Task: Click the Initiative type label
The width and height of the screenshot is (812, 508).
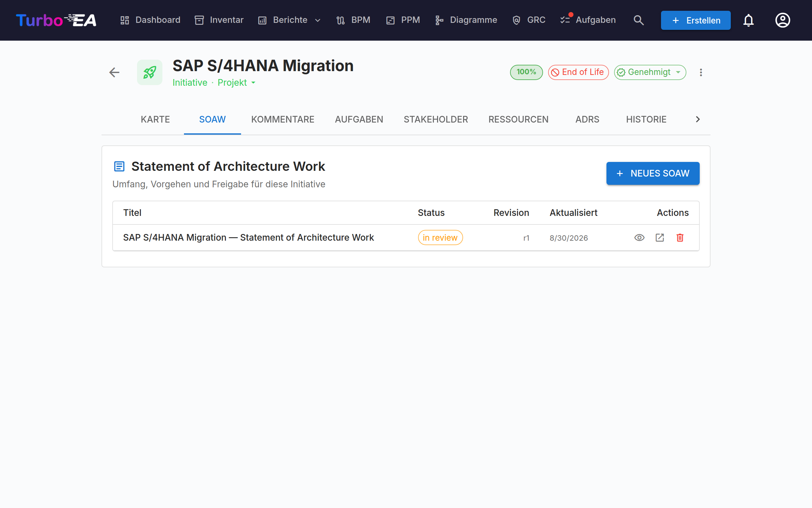Action: click(190, 83)
